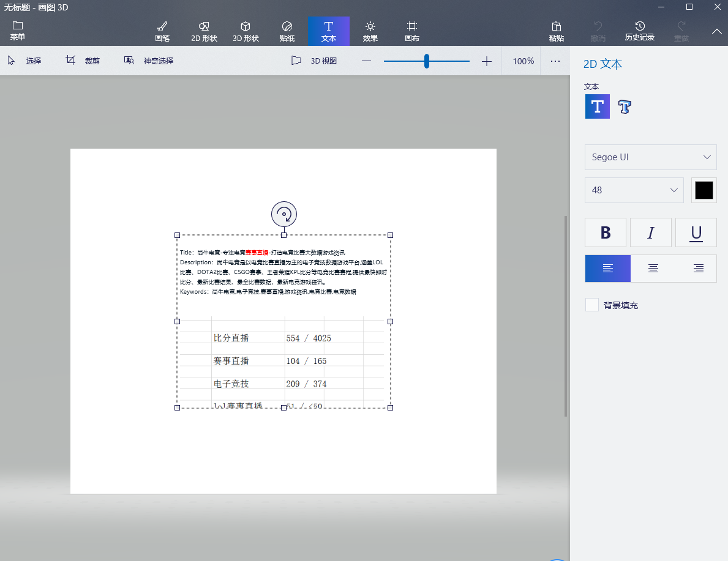Maximize the 画图 3D window
This screenshot has width=728, height=561.
[689, 7]
